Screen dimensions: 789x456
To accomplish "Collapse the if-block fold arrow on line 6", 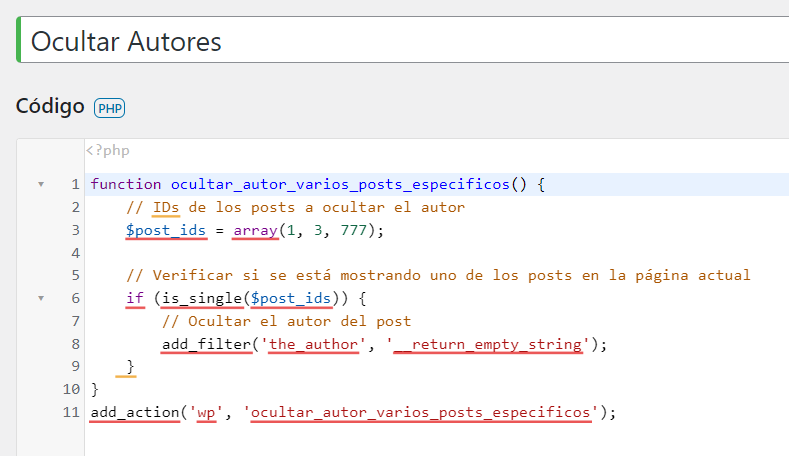I will (x=41, y=298).
